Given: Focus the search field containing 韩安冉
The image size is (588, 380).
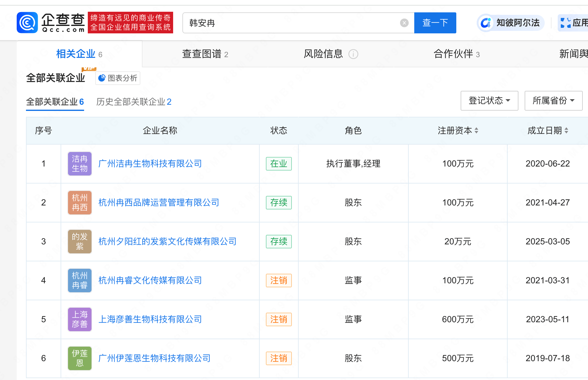Looking at the screenshot, I should (x=298, y=23).
